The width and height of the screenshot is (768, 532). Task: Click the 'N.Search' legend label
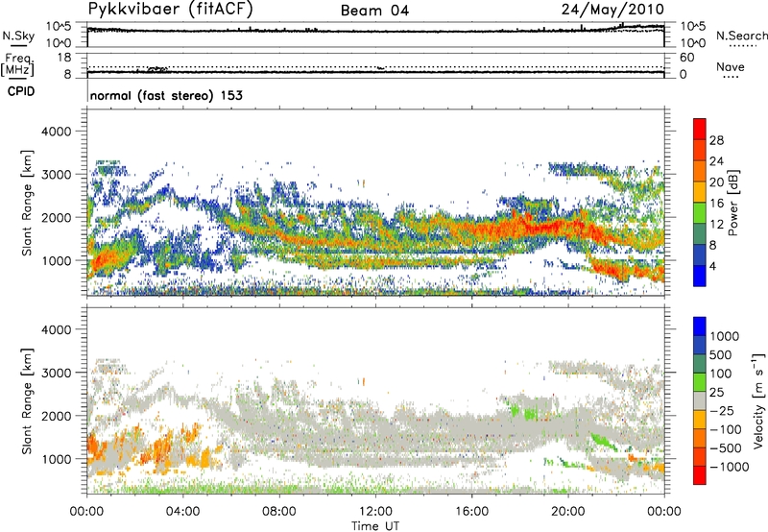click(741, 36)
